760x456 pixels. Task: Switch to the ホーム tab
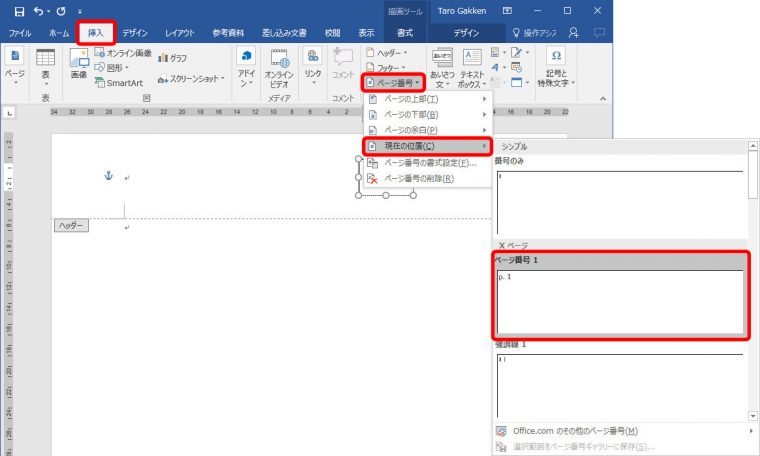coord(59,33)
